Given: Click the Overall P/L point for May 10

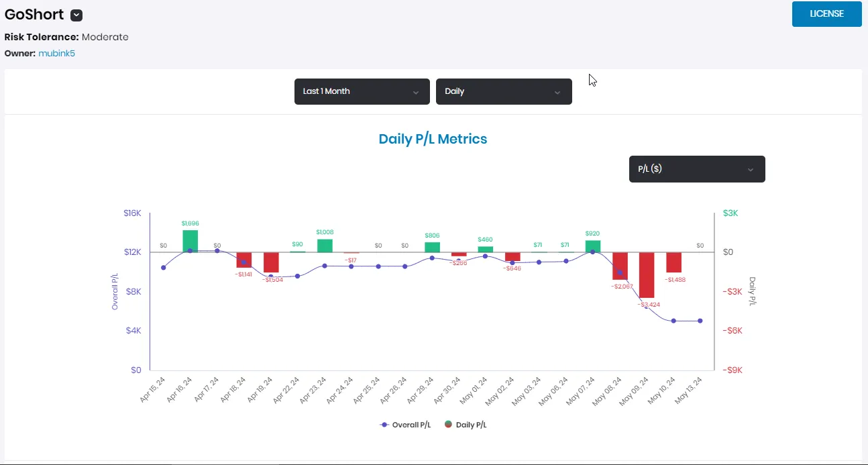Looking at the screenshot, I should pyautogui.click(x=673, y=321).
